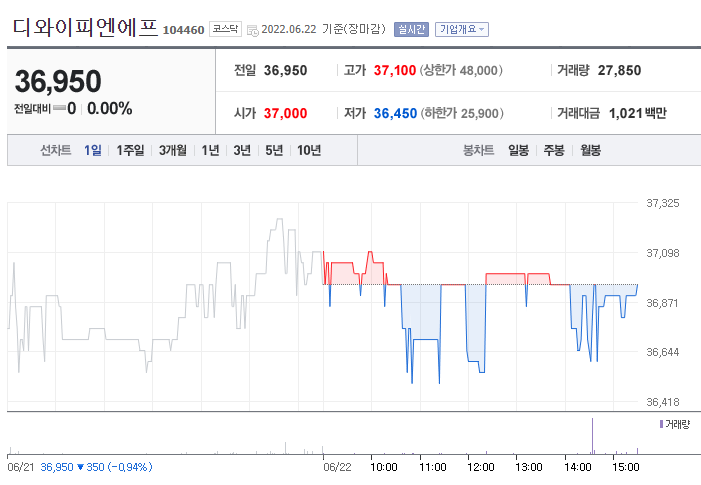701x485 pixels.
Task: Toggle the 실시간 real-time badge
Action: tap(411, 30)
